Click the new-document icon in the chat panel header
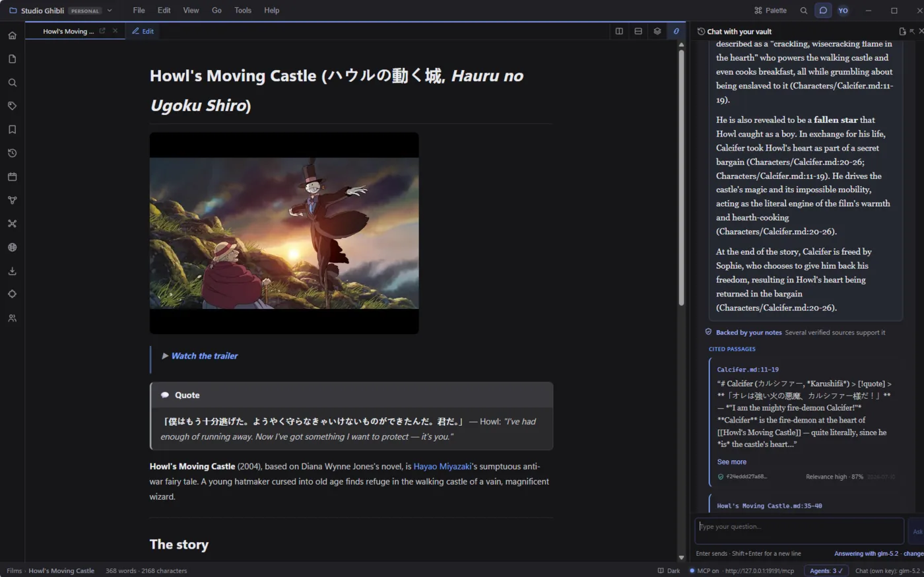The height and width of the screenshot is (577, 924). [902, 32]
